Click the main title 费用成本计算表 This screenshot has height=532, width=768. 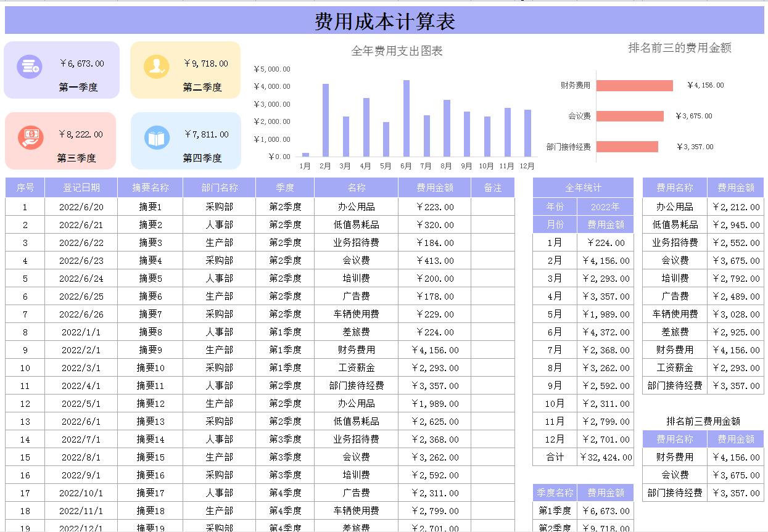384,20
